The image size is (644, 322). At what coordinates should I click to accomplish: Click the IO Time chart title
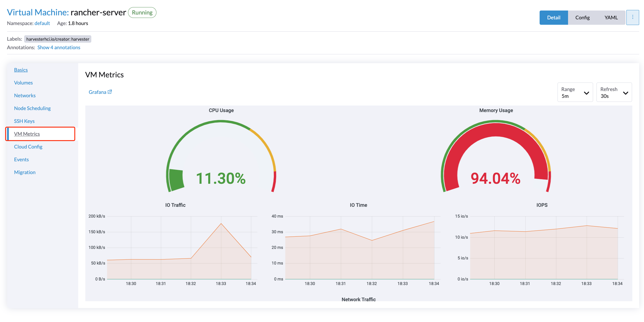pos(358,205)
